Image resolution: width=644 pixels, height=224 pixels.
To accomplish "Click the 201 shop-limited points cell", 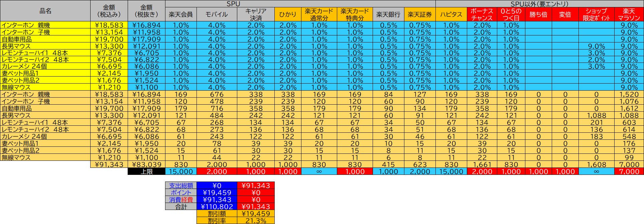I will [x=597, y=122].
